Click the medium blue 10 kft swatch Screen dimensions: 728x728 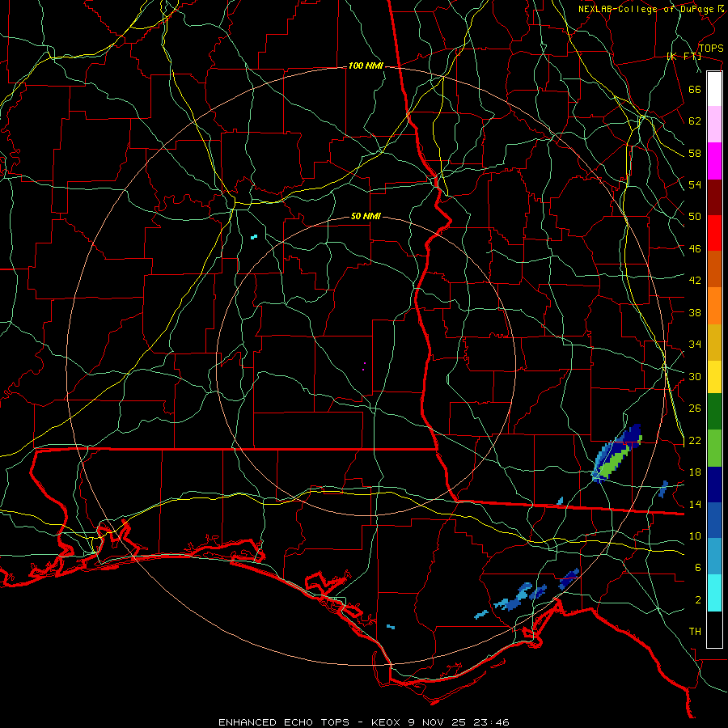(x=714, y=520)
